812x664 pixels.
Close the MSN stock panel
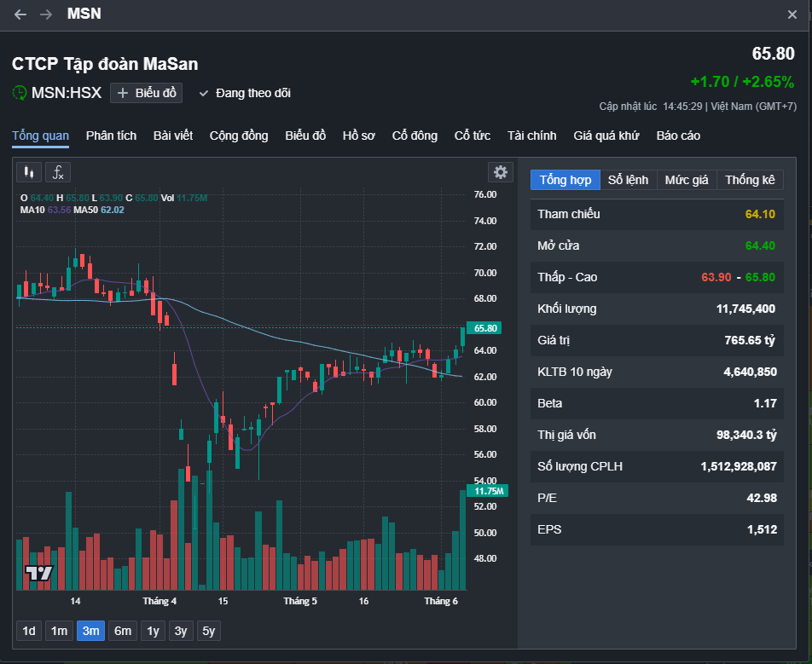point(792,14)
